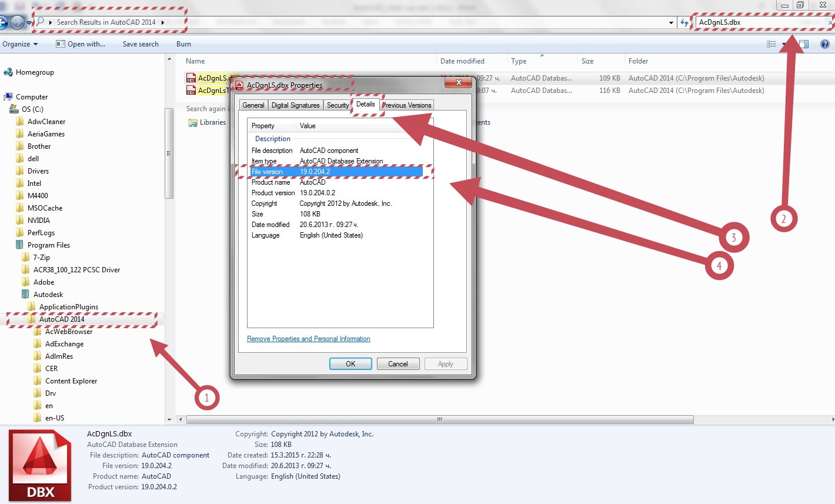The height and width of the screenshot is (504, 835).
Task: Open the AdlmRes folder
Action: point(54,356)
